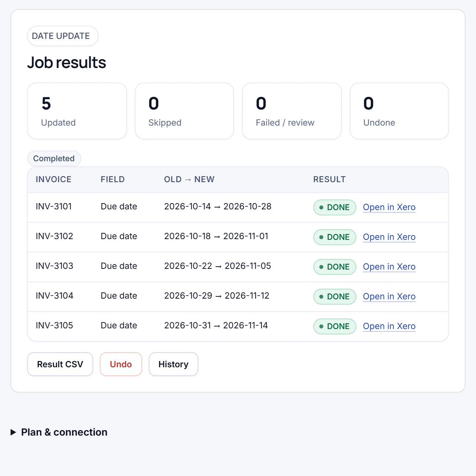This screenshot has height=476, width=476.
Task: Click date change 2026-10-14 → 2026-10-28
Action: (218, 206)
